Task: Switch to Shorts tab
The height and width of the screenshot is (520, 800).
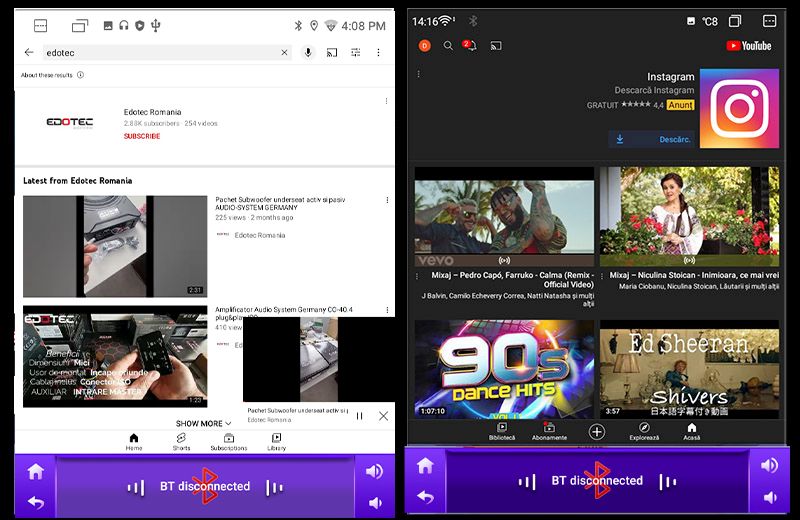Action: 181,441
